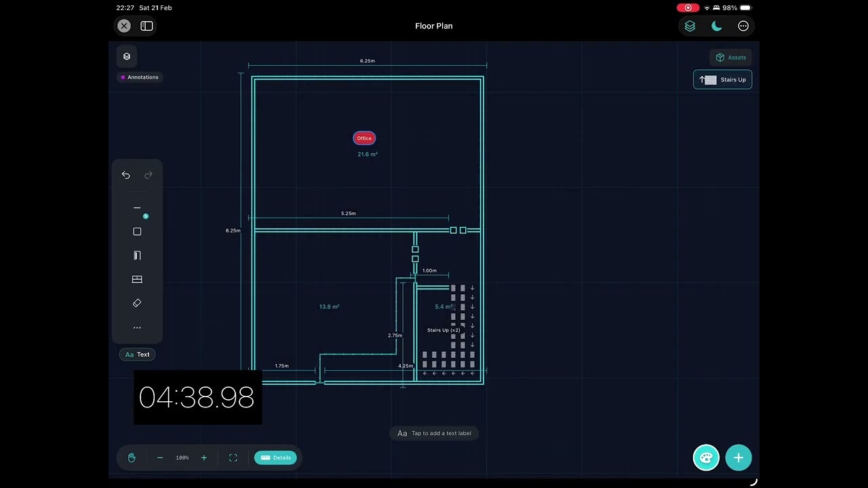Fit the plan to screen
This screenshot has width=868, height=488.
233,457
